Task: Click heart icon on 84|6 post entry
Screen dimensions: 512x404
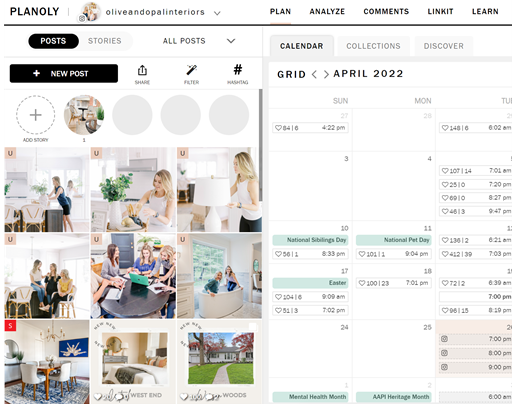Action: (278, 128)
